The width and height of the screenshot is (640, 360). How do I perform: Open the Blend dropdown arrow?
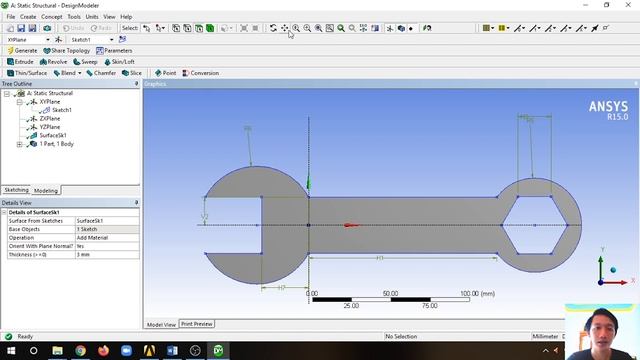pos(80,73)
